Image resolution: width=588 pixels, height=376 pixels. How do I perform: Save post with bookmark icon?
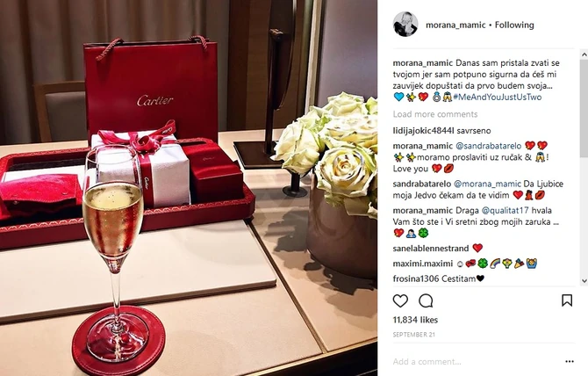tap(567, 300)
